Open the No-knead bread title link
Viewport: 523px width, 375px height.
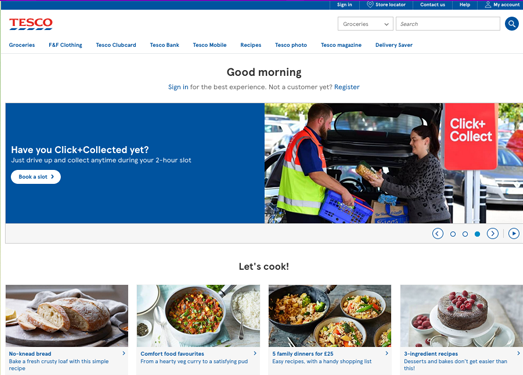(30, 354)
